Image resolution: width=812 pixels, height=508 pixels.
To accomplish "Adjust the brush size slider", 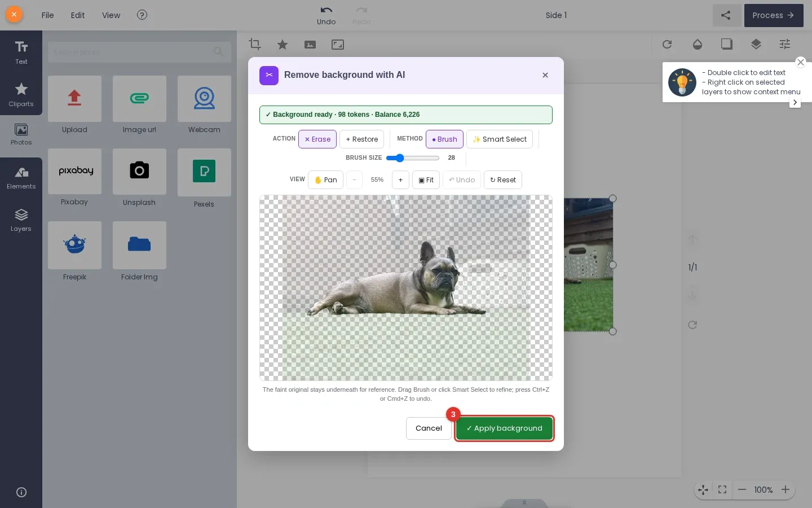I will tap(413, 158).
